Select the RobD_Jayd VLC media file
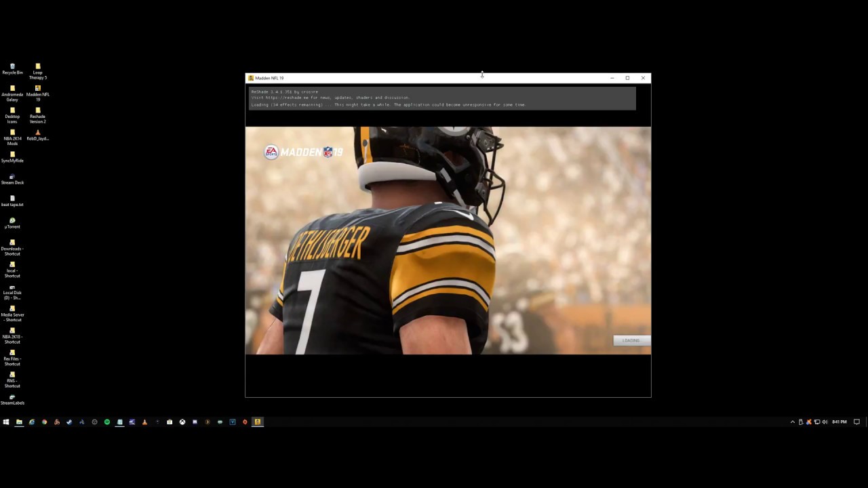Image resolution: width=868 pixels, height=488 pixels. click(x=37, y=135)
